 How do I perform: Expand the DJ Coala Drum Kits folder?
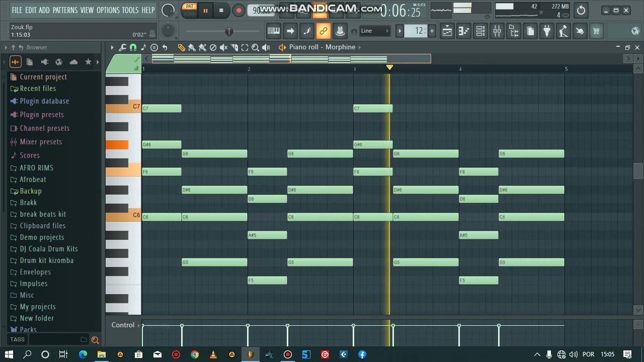(49, 249)
